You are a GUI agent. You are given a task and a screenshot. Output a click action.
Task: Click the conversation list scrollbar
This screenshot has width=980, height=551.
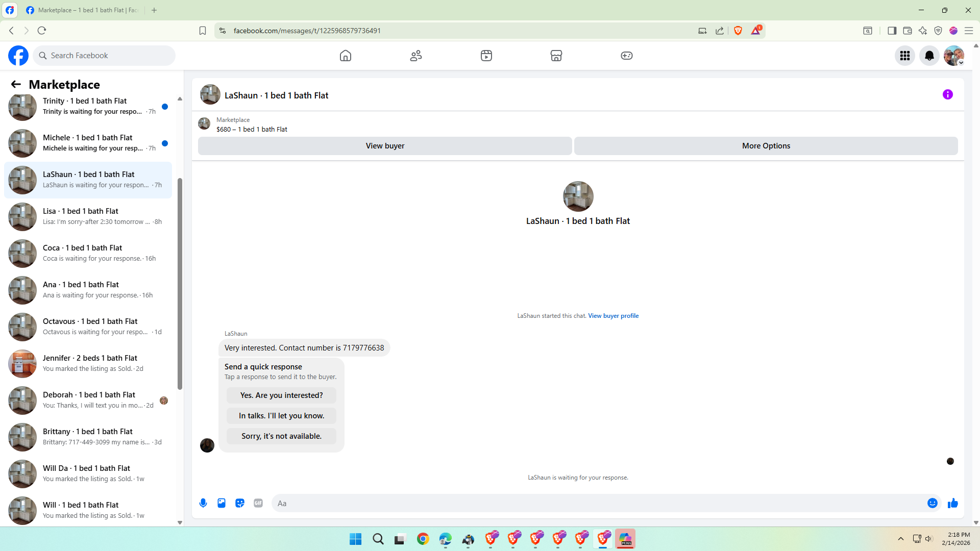(180, 283)
